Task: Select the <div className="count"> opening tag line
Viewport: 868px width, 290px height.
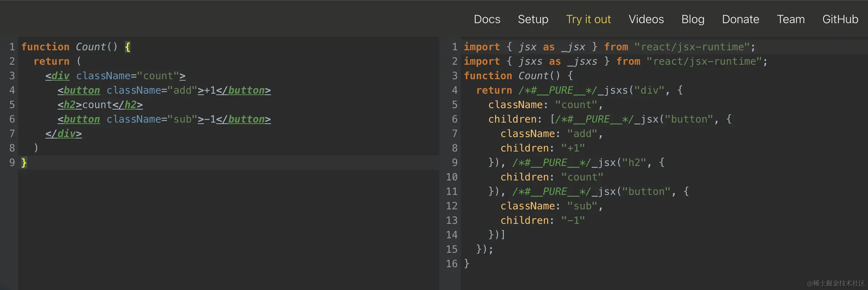Action: pos(115,76)
